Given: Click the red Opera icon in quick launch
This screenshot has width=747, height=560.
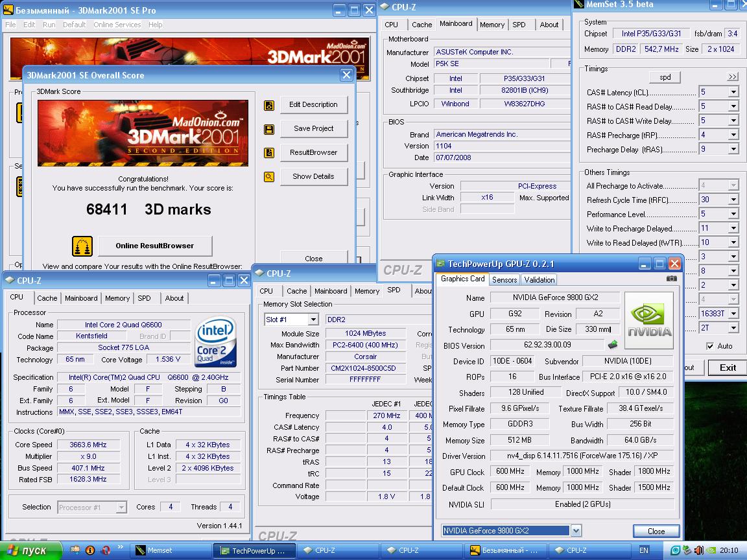Looking at the screenshot, I should pos(106,550).
